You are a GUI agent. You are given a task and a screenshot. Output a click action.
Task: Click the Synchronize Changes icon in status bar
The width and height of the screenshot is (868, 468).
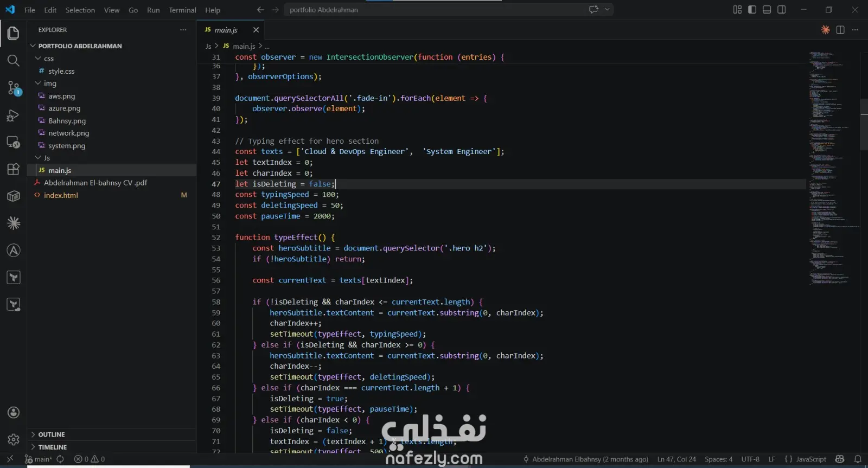(60, 459)
